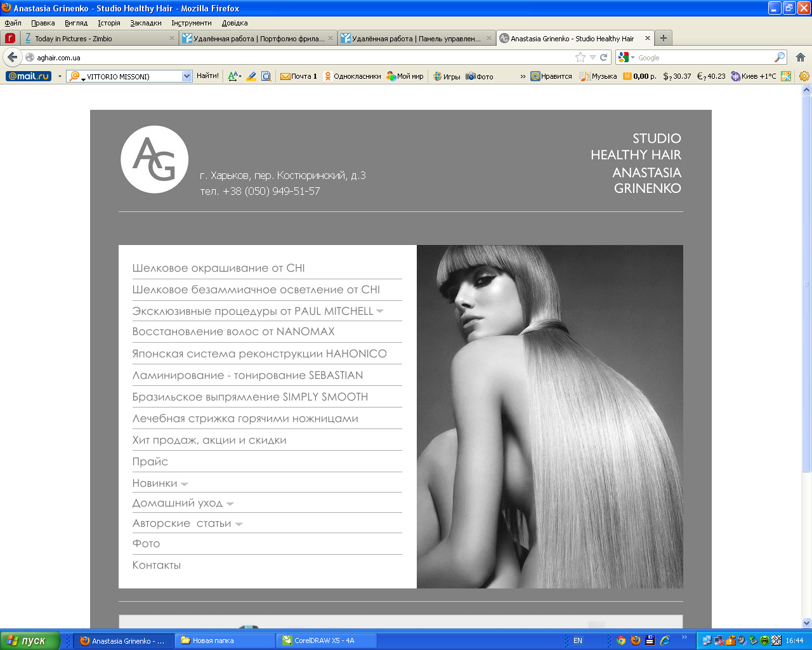812x650 pixels.
Task: Launch Firefox from quick launch
Action: pos(636,640)
